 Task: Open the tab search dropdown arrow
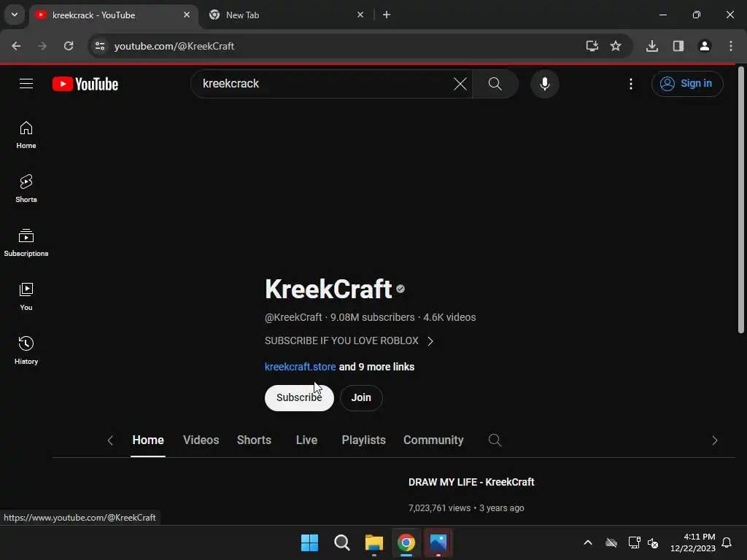[15, 15]
